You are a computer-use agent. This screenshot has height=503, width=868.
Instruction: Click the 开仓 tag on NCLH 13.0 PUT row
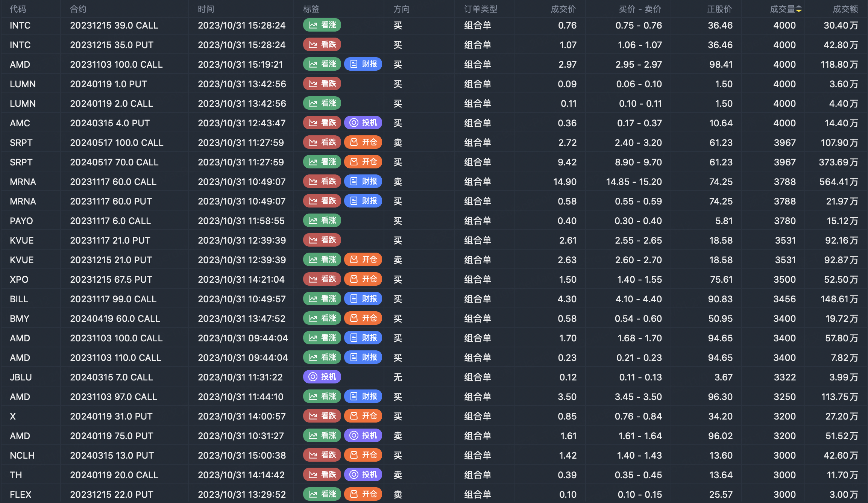363,455
